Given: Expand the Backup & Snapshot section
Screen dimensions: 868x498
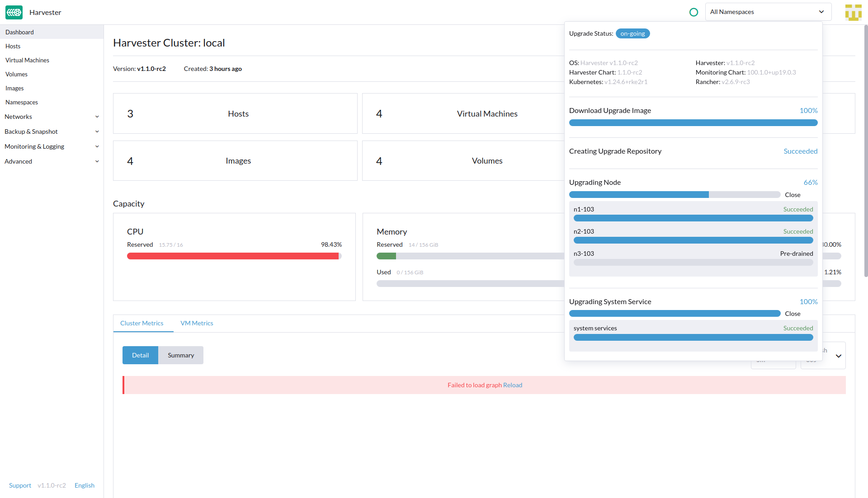Looking at the screenshot, I should (52, 132).
